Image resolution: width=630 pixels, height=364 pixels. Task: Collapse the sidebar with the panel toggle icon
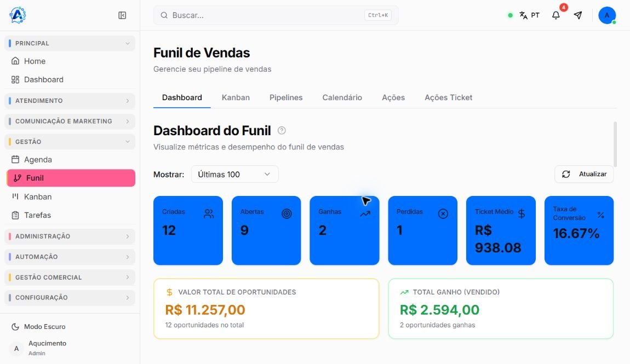point(122,15)
